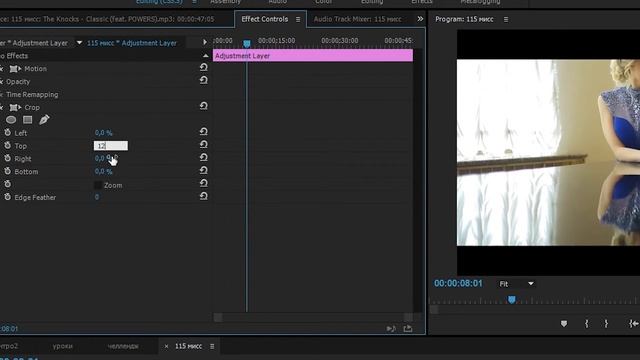The width and height of the screenshot is (640, 360).
Task: Open the 115 микс timeline panel menu
Action: (212, 346)
